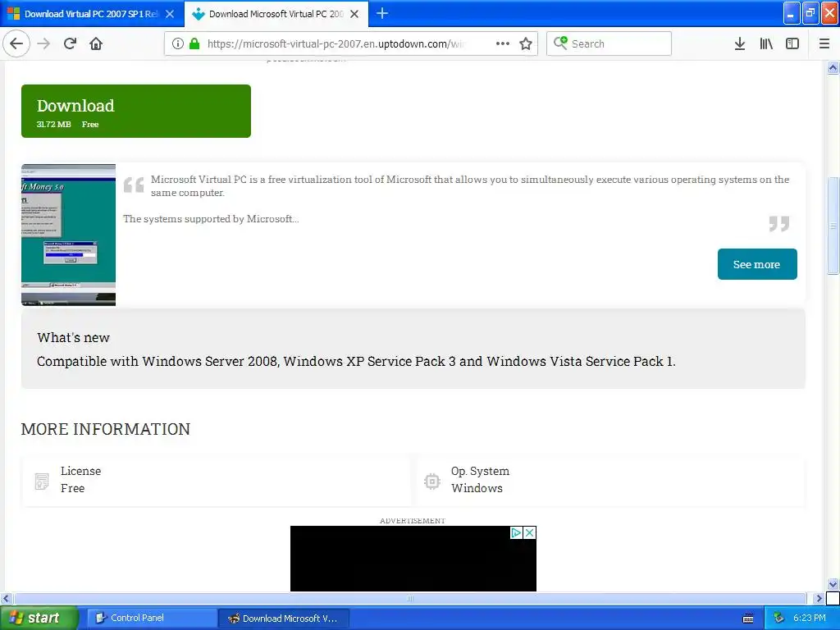Click the Op. System chip icon
This screenshot has width=840, height=630.
pos(431,481)
